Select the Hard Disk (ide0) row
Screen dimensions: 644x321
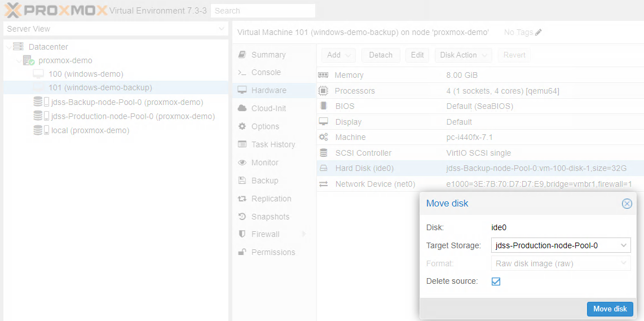point(480,168)
